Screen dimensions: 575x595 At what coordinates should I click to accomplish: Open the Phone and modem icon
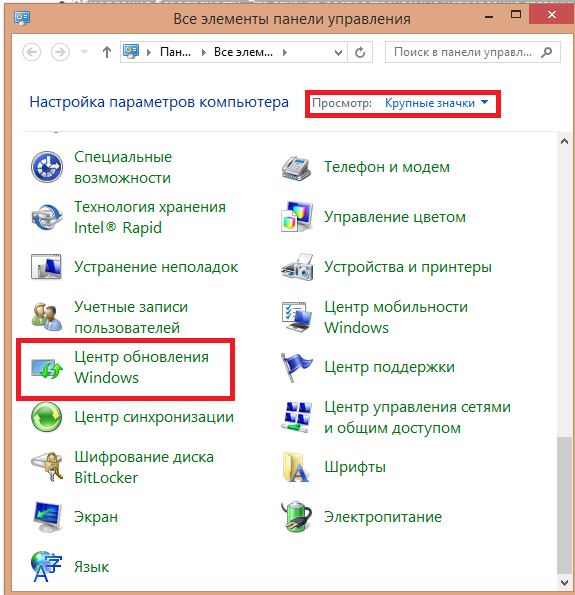[x=296, y=167]
